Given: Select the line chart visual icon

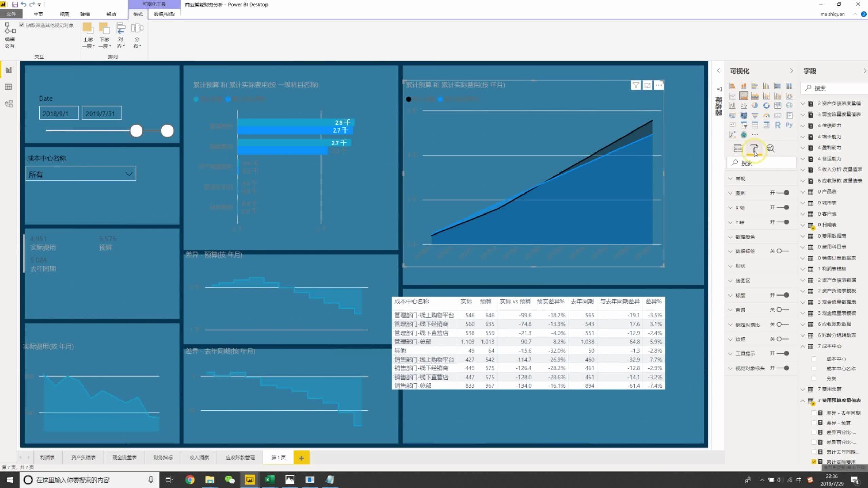Looking at the screenshot, I should 732,96.
